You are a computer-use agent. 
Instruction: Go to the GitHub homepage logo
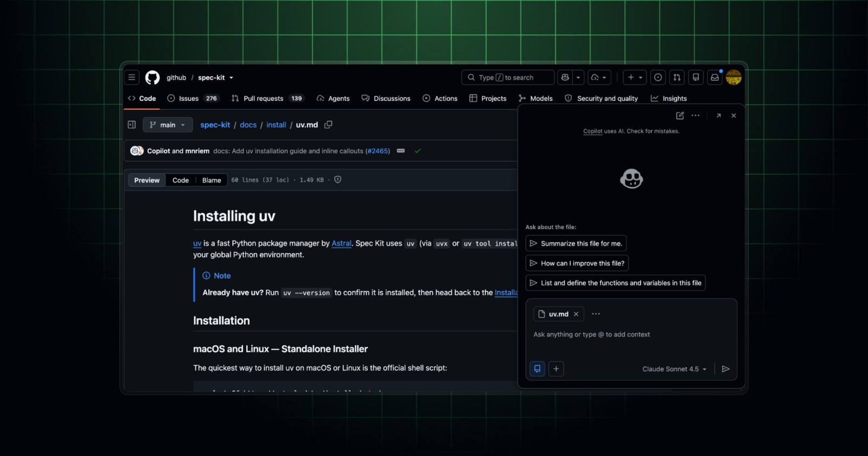pyautogui.click(x=152, y=78)
